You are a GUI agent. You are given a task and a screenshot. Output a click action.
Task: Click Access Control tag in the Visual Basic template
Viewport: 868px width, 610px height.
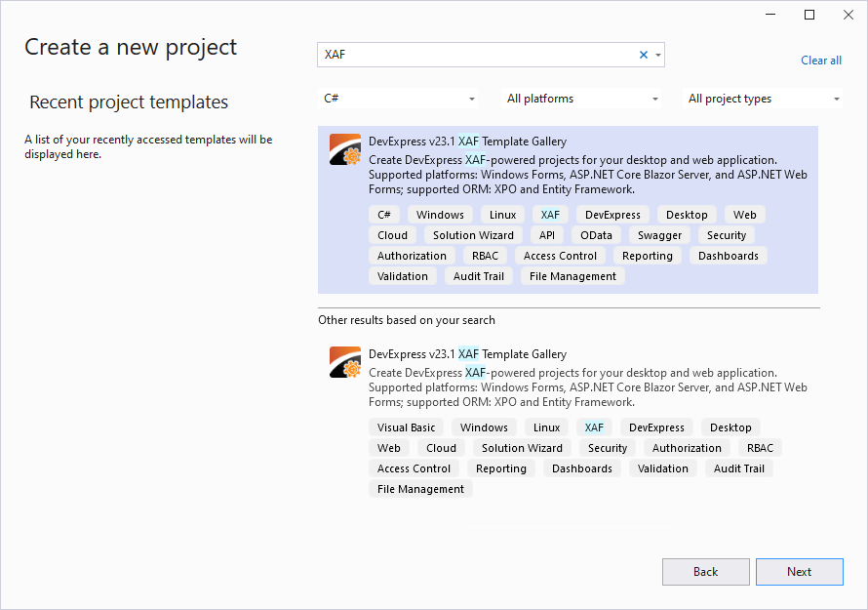tap(414, 468)
